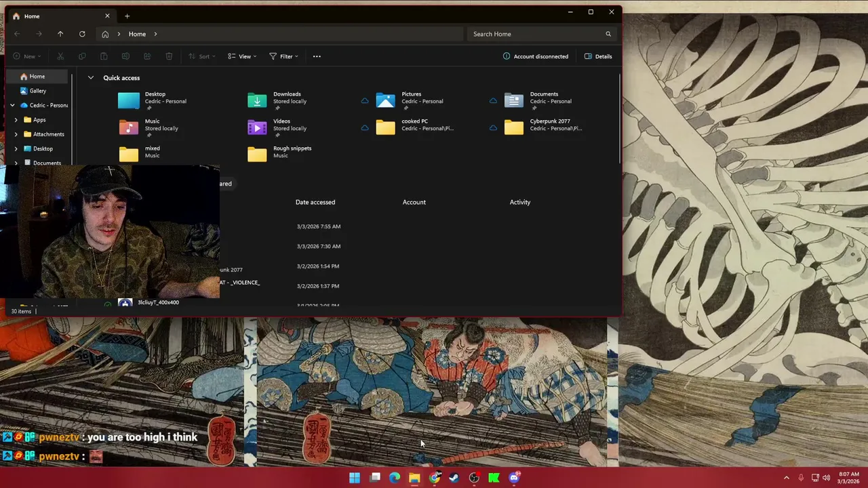Select the Home tab

(61, 16)
